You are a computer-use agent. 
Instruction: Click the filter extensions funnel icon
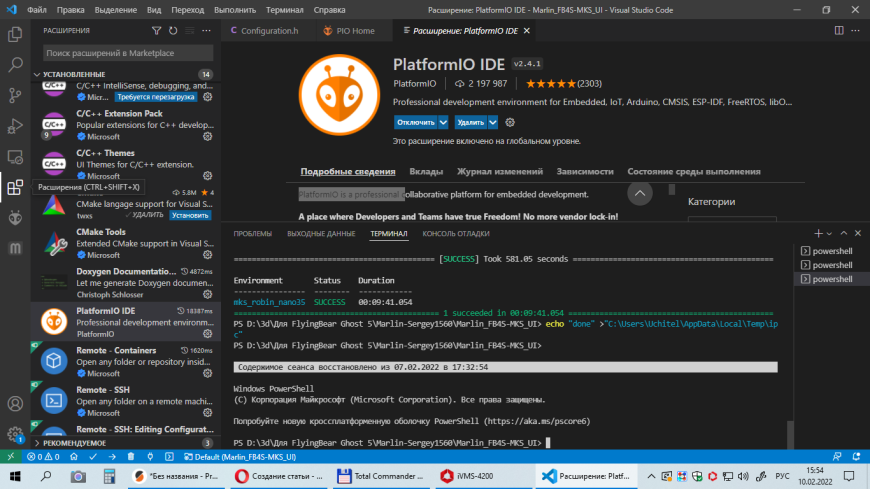(156, 31)
